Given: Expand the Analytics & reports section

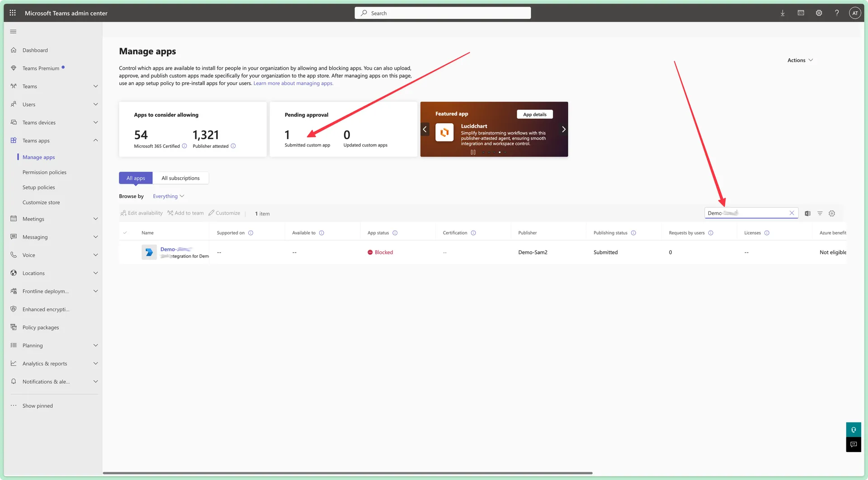Looking at the screenshot, I should (x=95, y=363).
